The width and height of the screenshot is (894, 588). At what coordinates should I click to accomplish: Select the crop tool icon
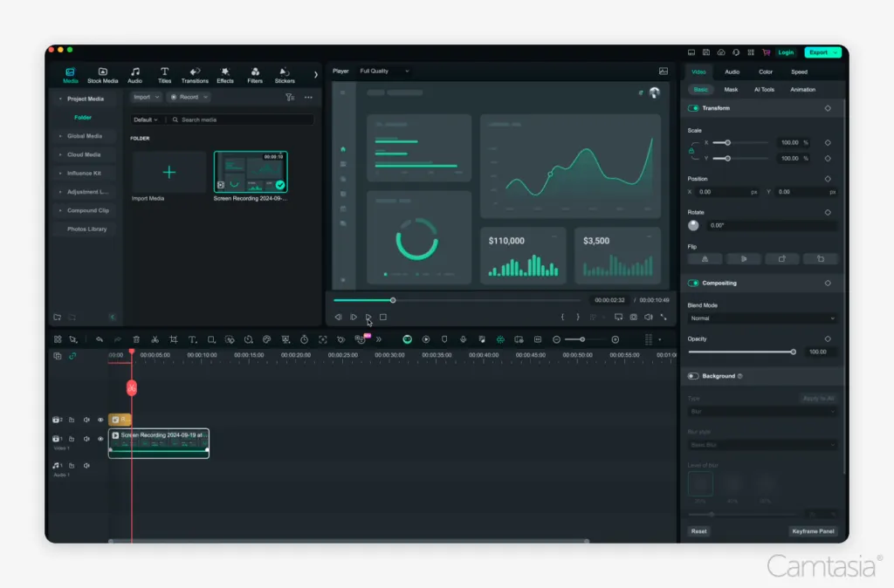[x=174, y=339]
